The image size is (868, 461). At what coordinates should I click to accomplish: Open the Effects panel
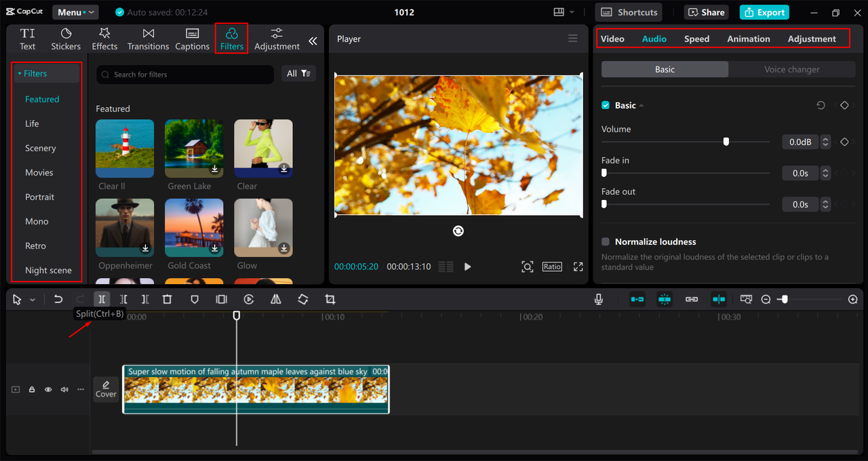(x=104, y=39)
